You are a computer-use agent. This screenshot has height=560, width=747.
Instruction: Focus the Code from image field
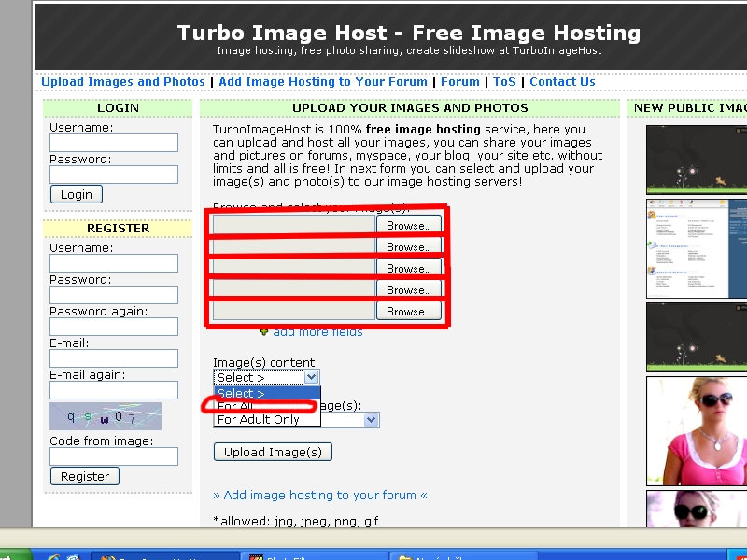pos(114,456)
